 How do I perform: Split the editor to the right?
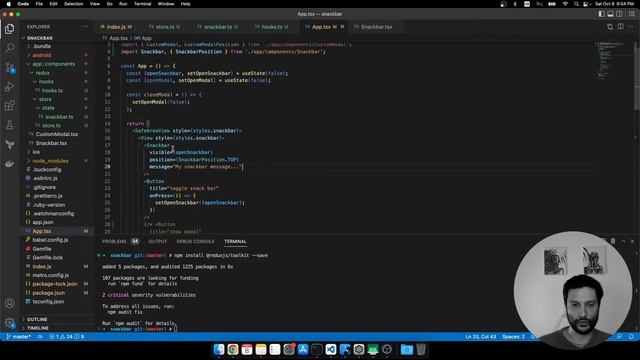click(620, 27)
